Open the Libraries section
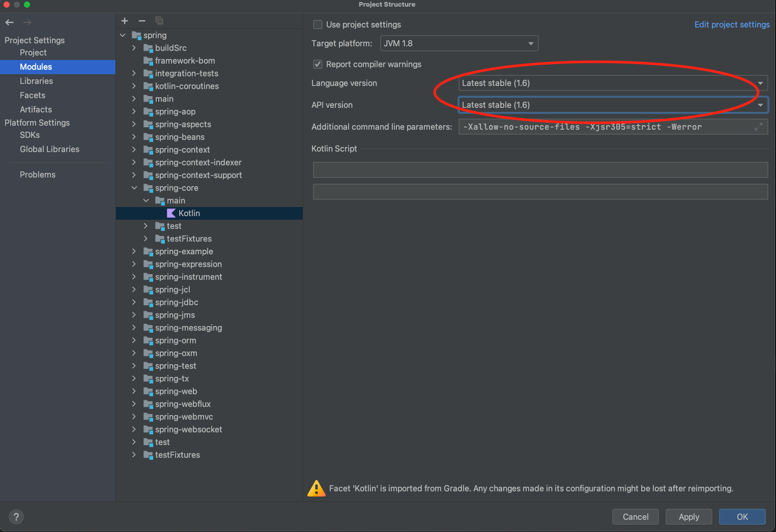 point(36,81)
